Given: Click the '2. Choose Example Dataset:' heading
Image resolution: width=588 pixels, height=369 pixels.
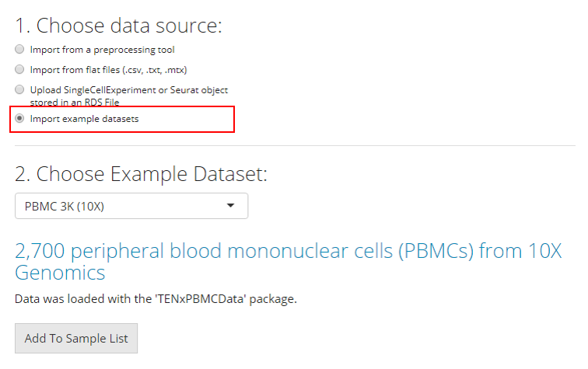Looking at the screenshot, I should pos(141,173).
